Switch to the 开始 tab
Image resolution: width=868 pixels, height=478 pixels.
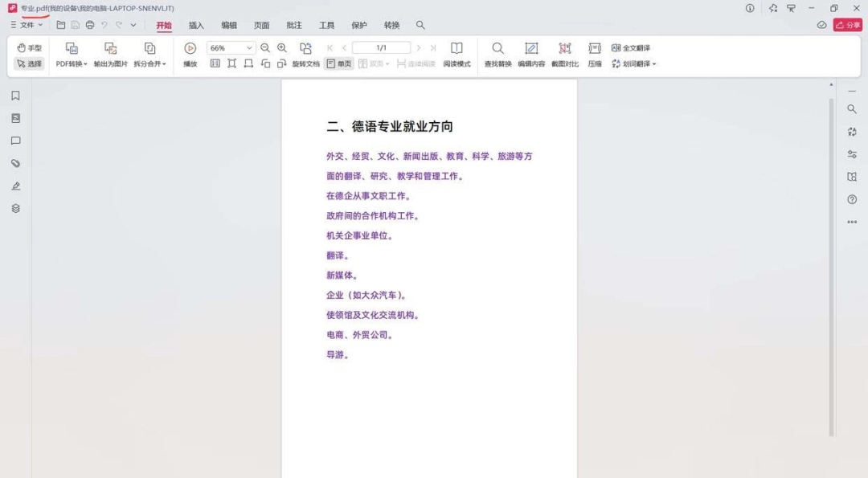click(164, 26)
